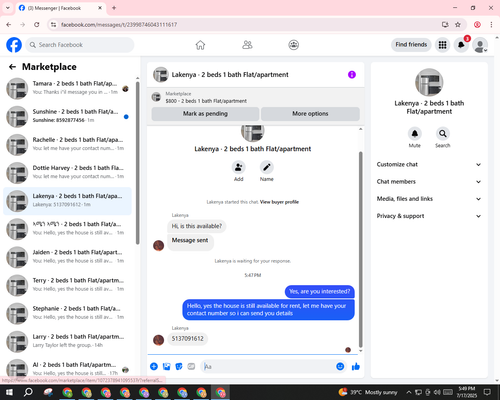
Task: Open the Messenger browser tab
Action: (61, 8)
